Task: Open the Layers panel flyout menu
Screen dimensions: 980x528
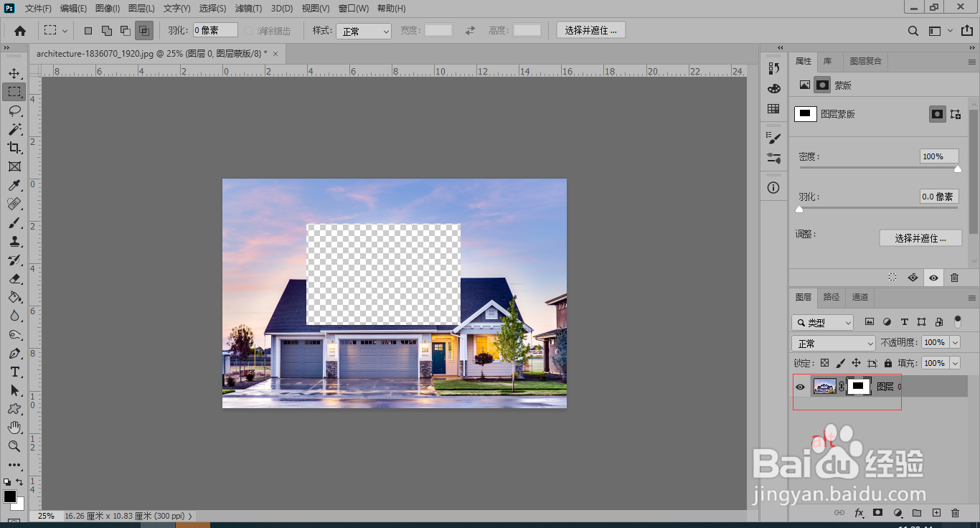Action: click(x=972, y=298)
